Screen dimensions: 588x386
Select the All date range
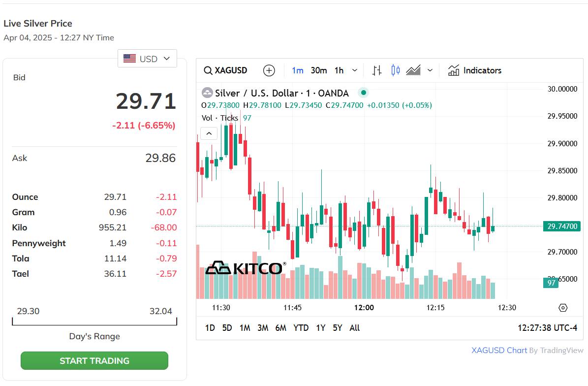click(354, 328)
